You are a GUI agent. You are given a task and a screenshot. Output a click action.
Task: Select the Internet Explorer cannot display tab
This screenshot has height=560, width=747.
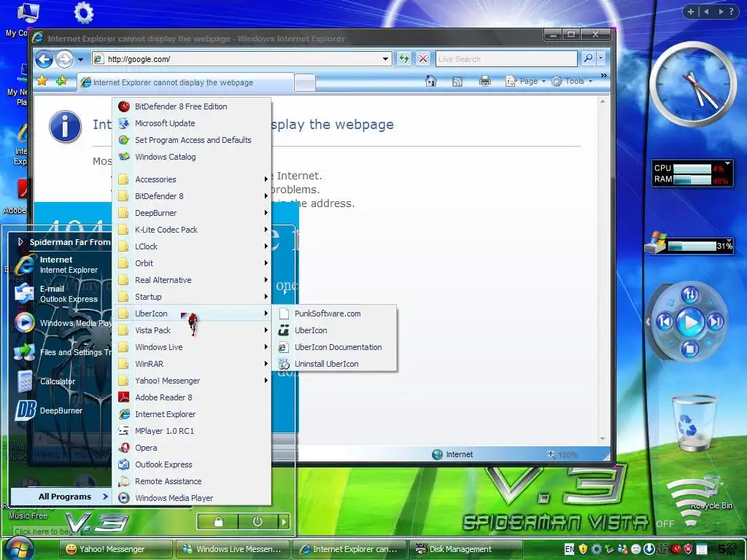click(185, 82)
